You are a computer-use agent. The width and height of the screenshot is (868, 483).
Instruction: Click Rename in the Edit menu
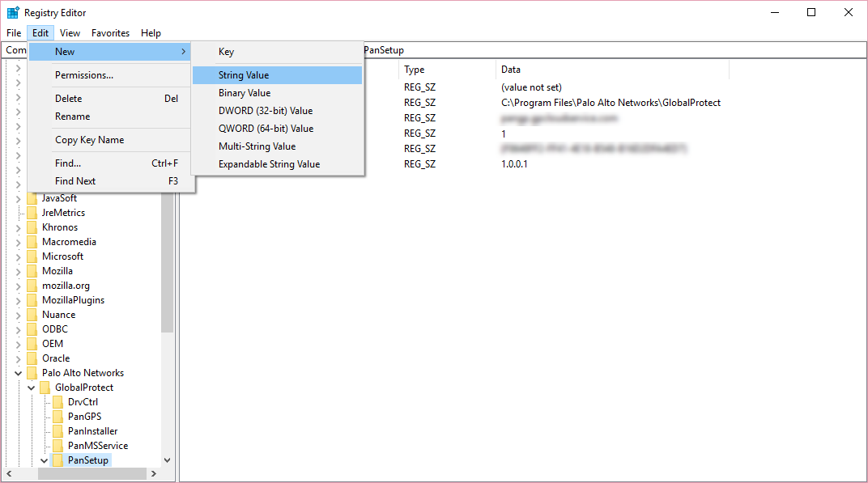point(109,117)
